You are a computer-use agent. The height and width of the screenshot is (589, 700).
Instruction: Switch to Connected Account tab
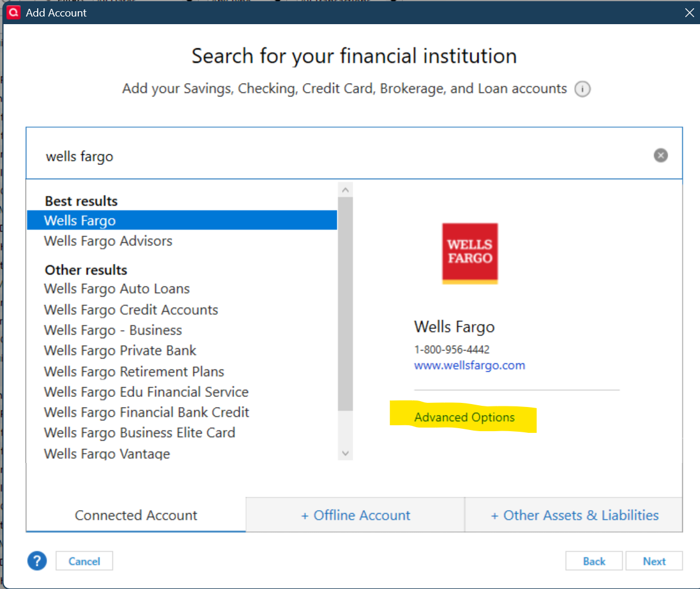point(136,515)
